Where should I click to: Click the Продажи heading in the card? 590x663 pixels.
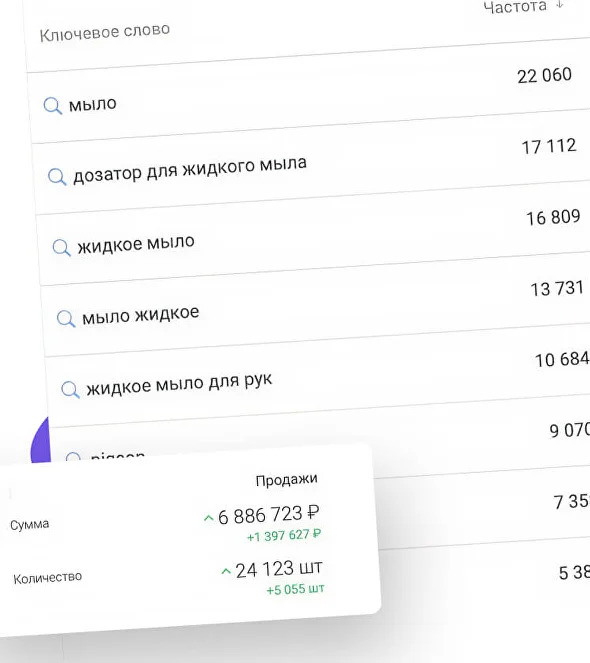[x=286, y=480]
